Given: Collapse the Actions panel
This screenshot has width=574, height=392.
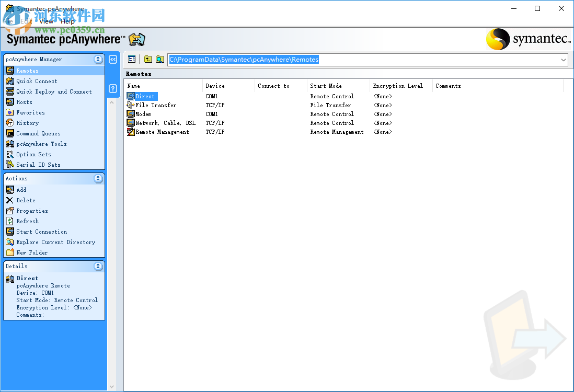Looking at the screenshot, I should [x=98, y=178].
